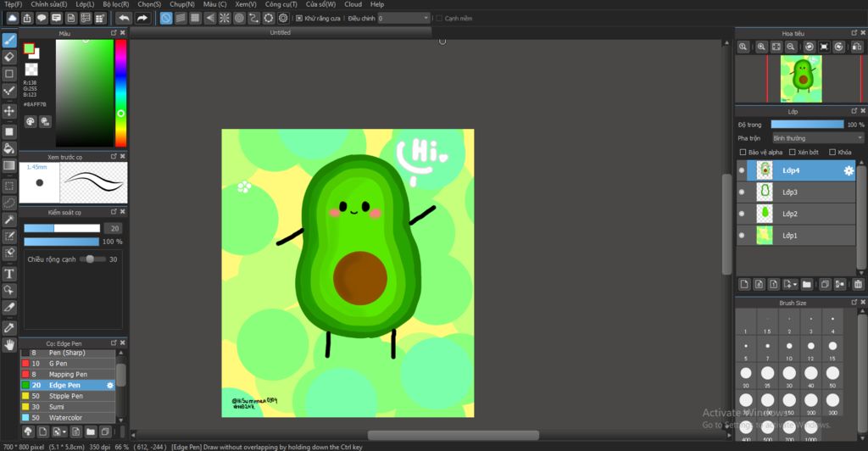868x451 pixels.
Task: Hide the Lớp4 layer
Action: (742, 170)
